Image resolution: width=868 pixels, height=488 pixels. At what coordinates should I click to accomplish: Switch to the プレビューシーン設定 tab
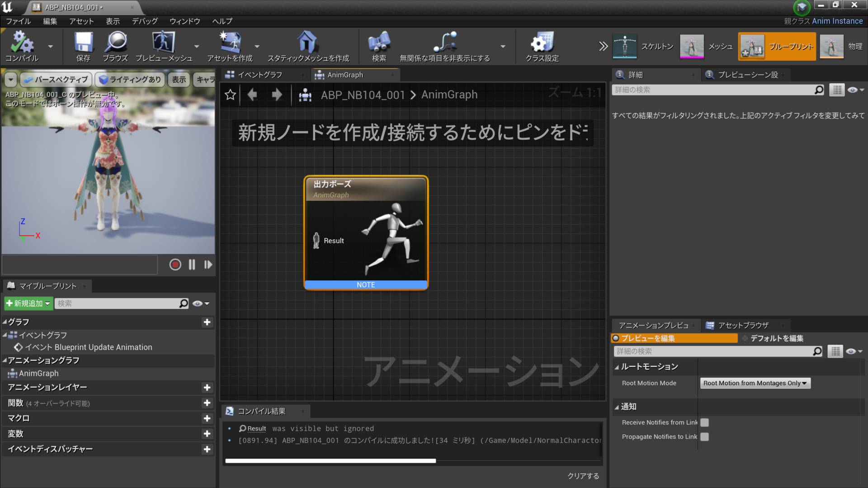click(746, 75)
